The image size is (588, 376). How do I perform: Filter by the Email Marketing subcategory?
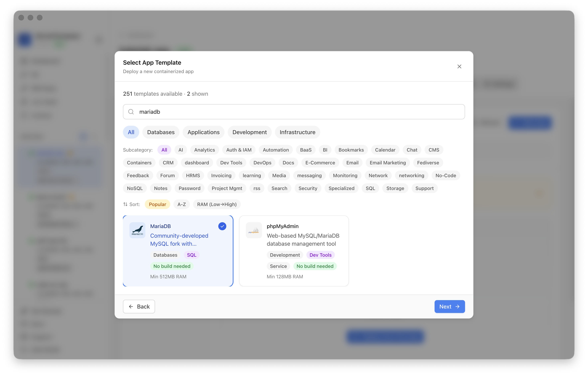click(388, 163)
